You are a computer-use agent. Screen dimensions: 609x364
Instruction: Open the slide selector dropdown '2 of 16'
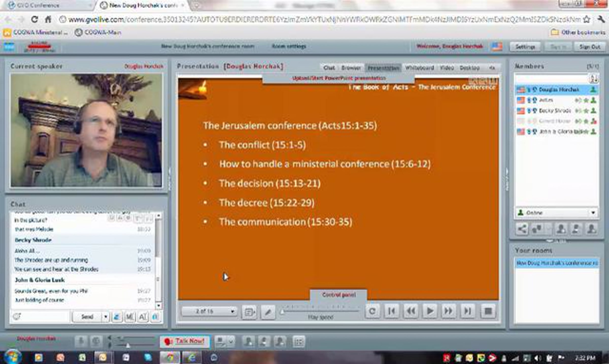point(209,311)
